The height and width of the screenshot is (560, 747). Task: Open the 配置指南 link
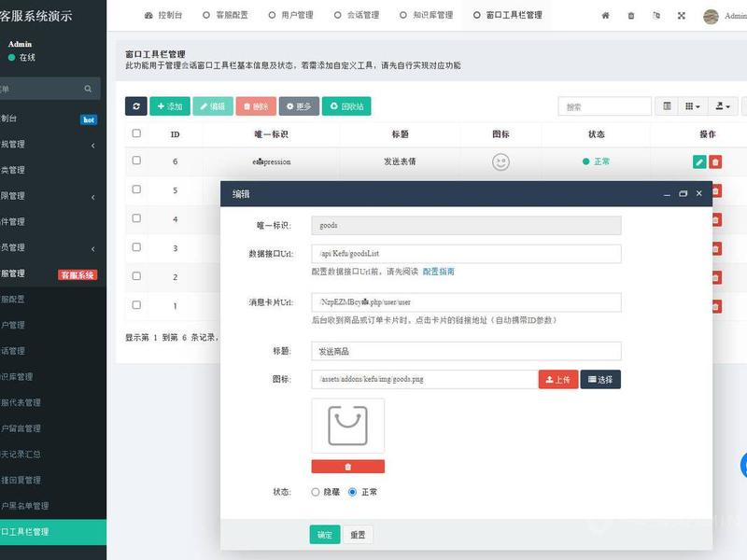click(438, 272)
